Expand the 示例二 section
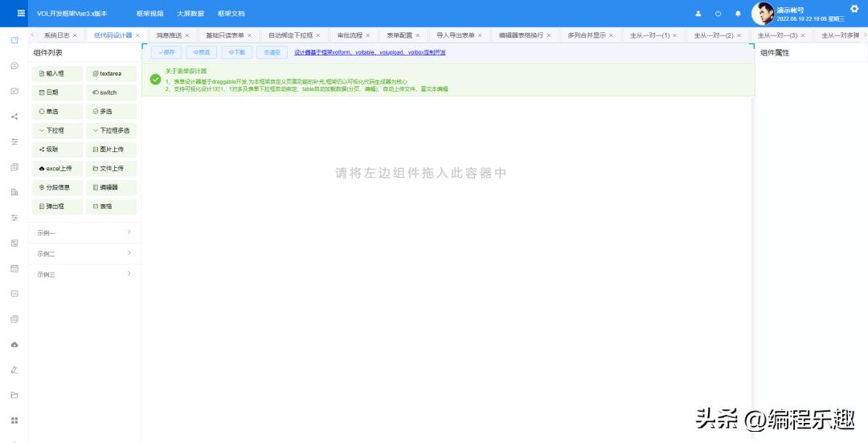This screenshot has height=443, width=868. pyautogui.click(x=84, y=253)
